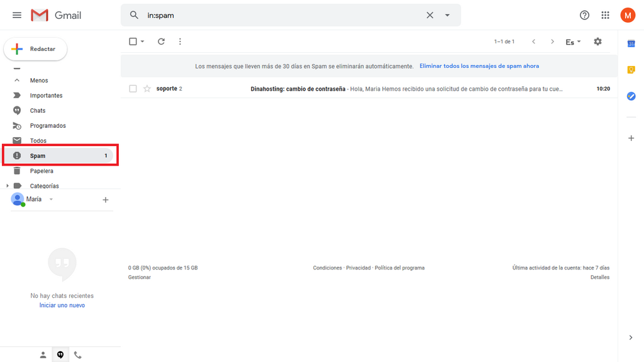The height and width of the screenshot is (362, 644).
Task: Refresh the spam message list
Action: pyautogui.click(x=161, y=42)
